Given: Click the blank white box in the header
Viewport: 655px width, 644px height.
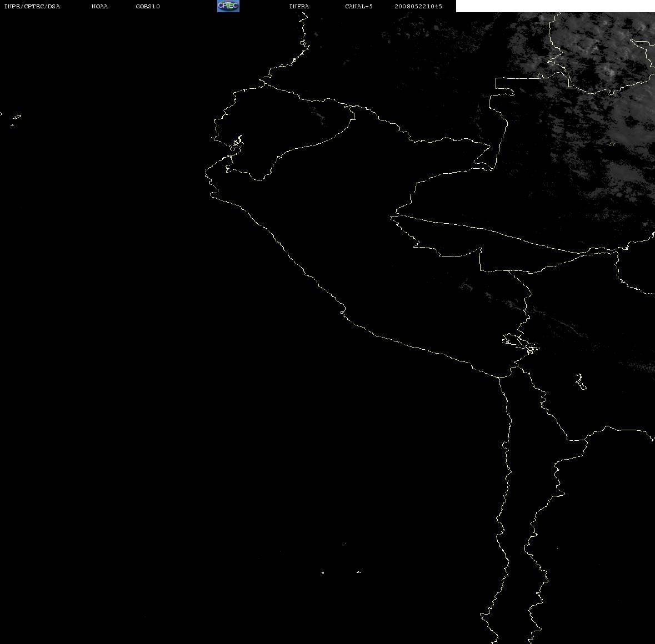Looking at the screenshot, I should [x=555, y=6].
